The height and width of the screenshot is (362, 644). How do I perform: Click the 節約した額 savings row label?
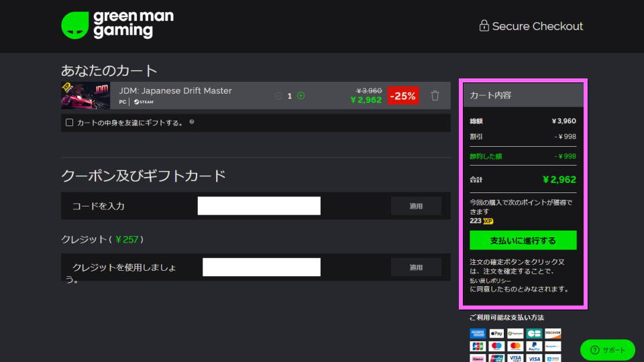(486, 156)
